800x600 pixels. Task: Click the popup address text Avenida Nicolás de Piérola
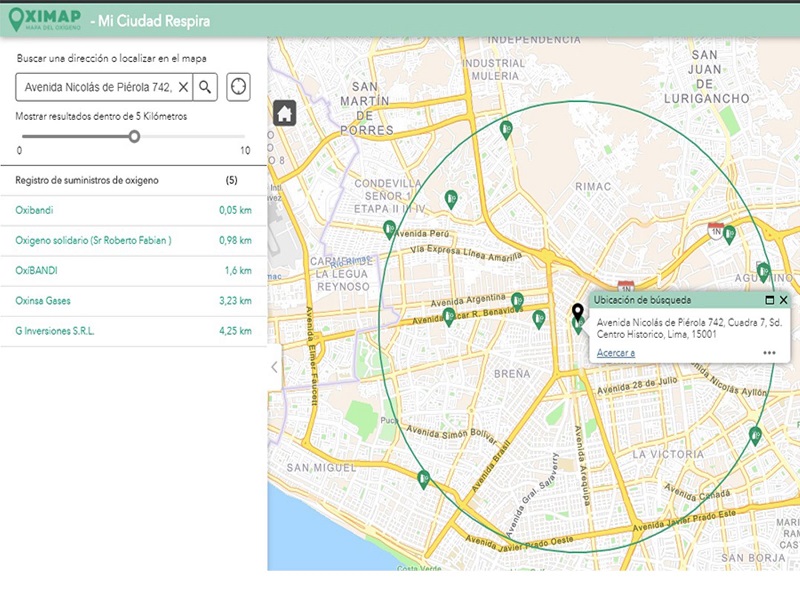688,328
